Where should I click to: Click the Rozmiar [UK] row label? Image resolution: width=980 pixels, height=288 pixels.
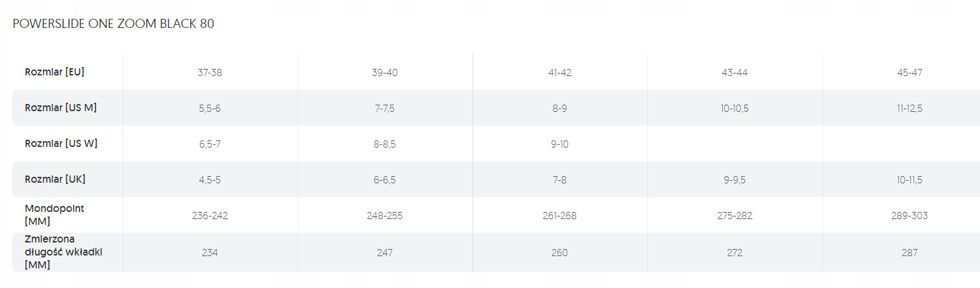(x=55, y=179)
